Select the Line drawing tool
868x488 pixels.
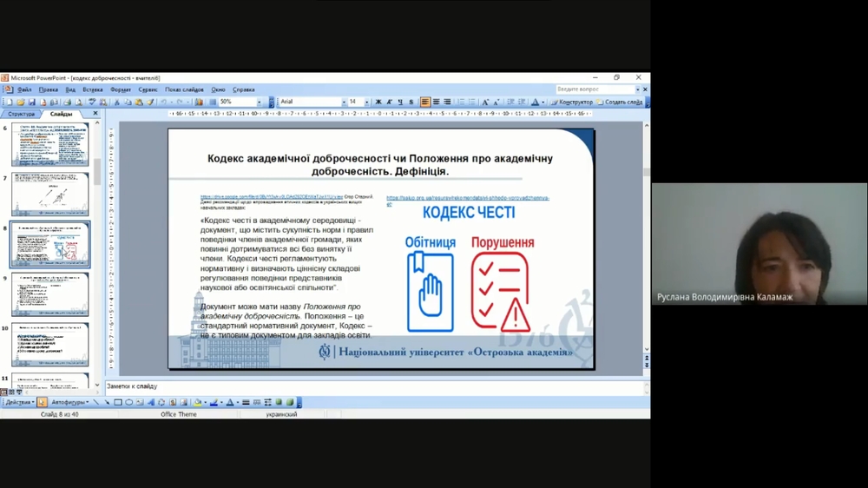coord(95,402)
